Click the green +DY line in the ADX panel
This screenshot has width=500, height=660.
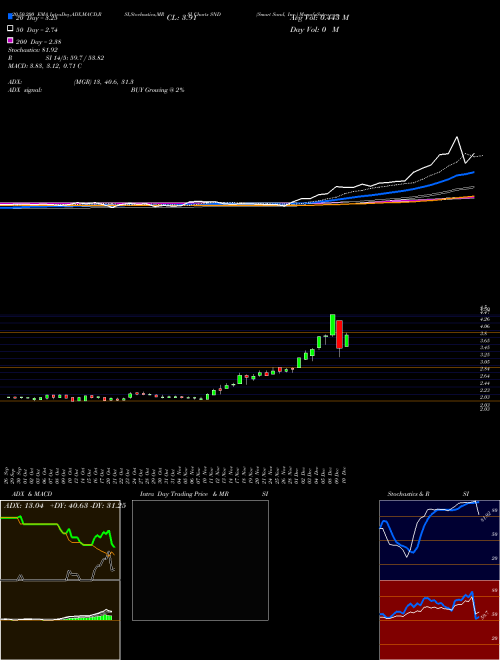pos(42,524)
